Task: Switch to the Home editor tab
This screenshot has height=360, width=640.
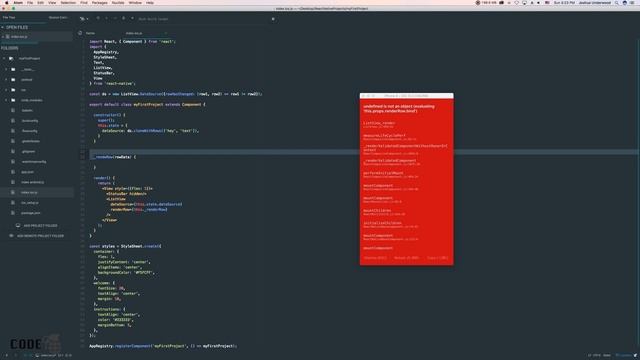Action: pos(90,33)
